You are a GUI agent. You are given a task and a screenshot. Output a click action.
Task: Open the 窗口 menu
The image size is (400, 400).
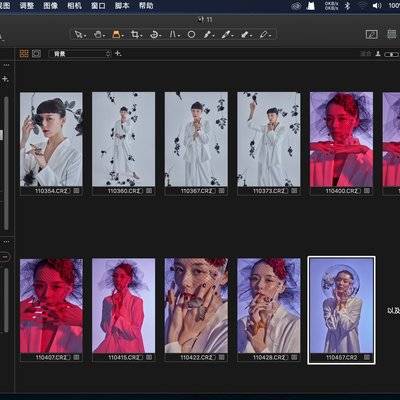tap(98, 6)
